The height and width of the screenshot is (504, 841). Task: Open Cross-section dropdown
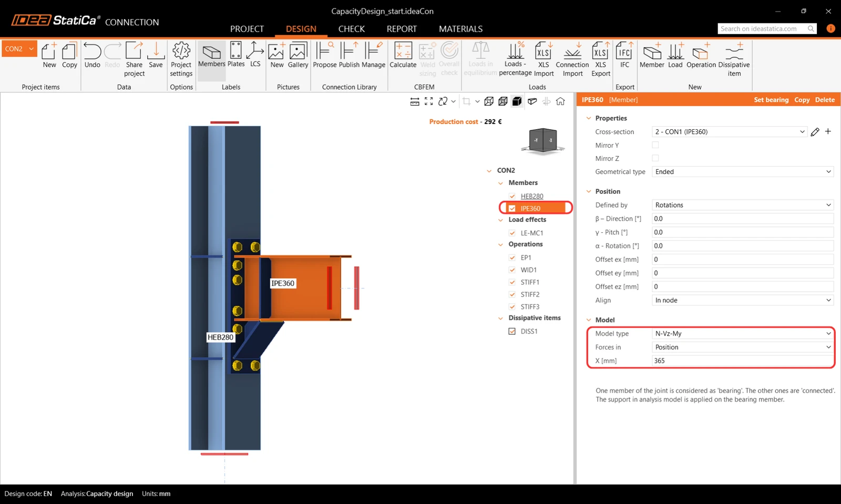(x=730, y=132)
